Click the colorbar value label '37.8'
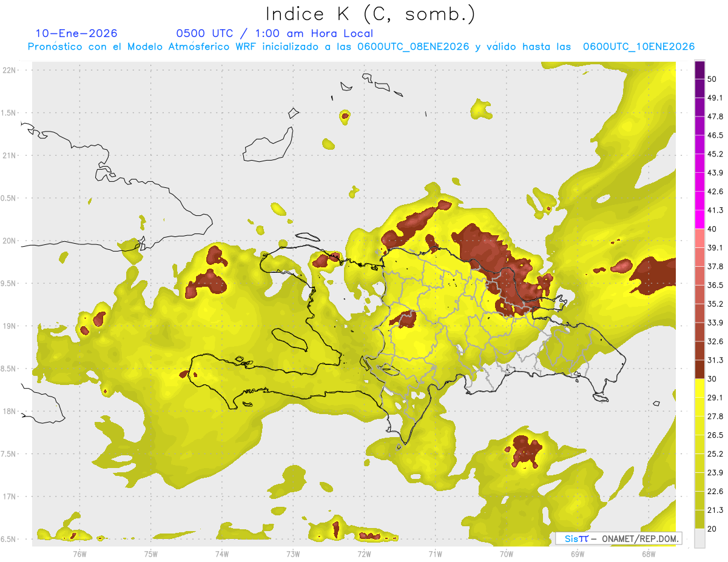This screenshot has height=562, width=728. pyautogui.click(x=715, y=267)
